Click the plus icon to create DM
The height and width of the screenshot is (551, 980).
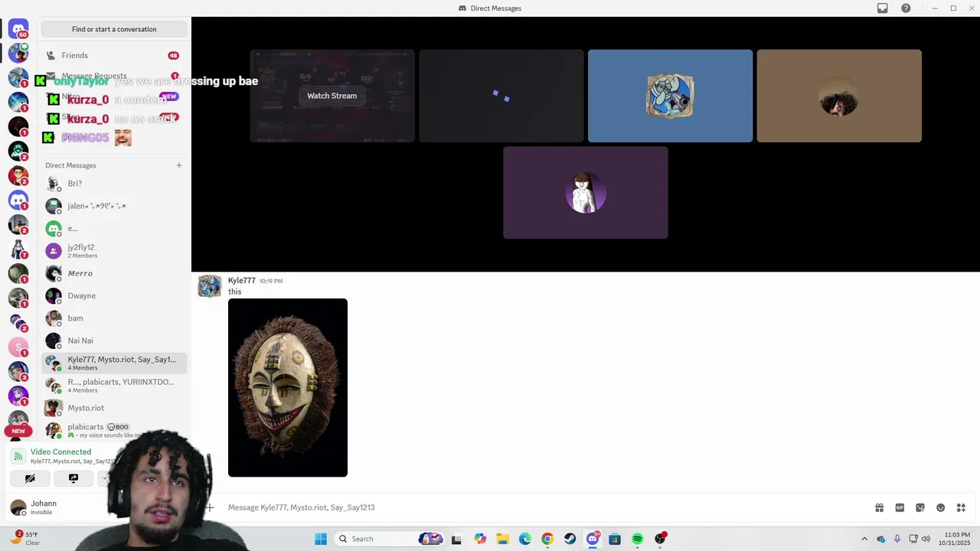pos(179,165)
